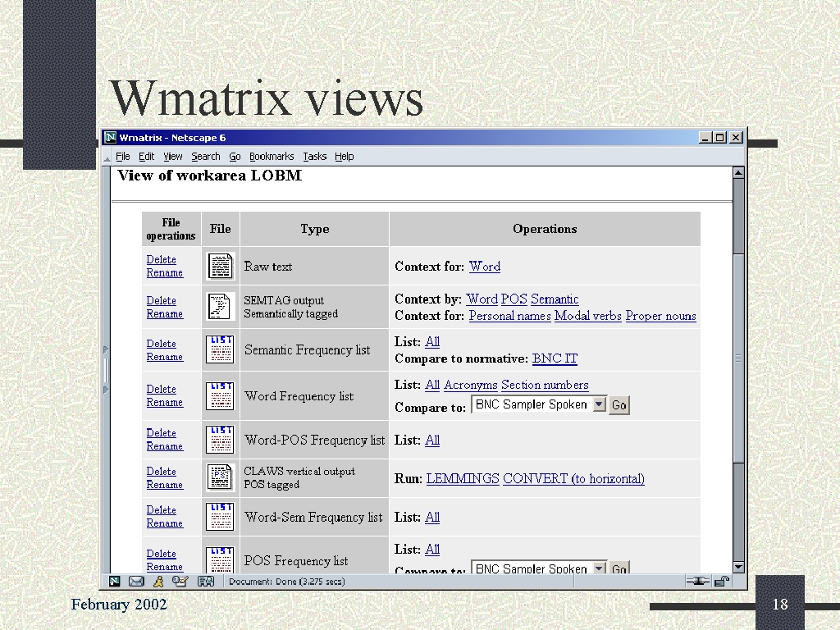Click the online/offline connection status icon
The width and height of the screenshot is (840, 630).
[697, 582]
